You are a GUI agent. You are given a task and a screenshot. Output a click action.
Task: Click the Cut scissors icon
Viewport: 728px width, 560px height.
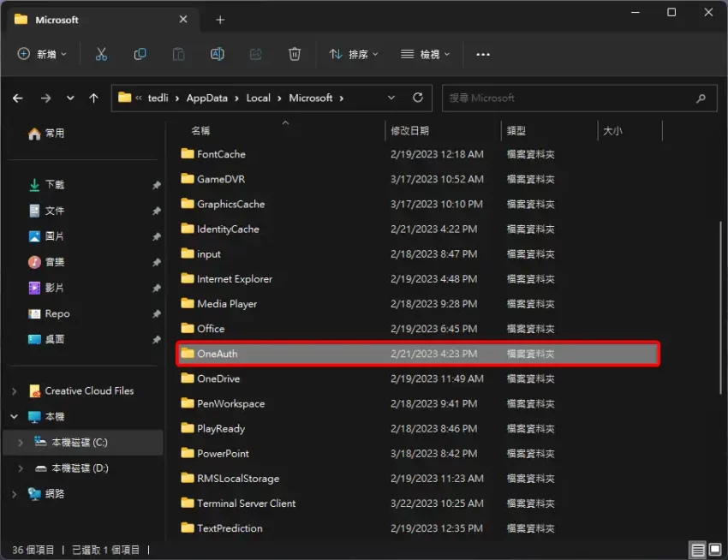(x=101, y=54)
